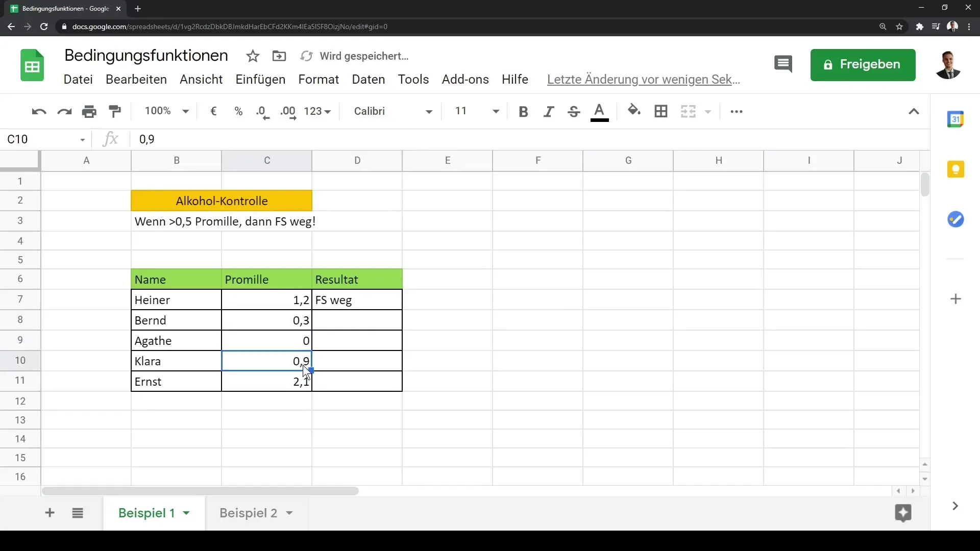Open the Calibri font dropdown
This screenshot has width=980, height=551.
(393, 111)
